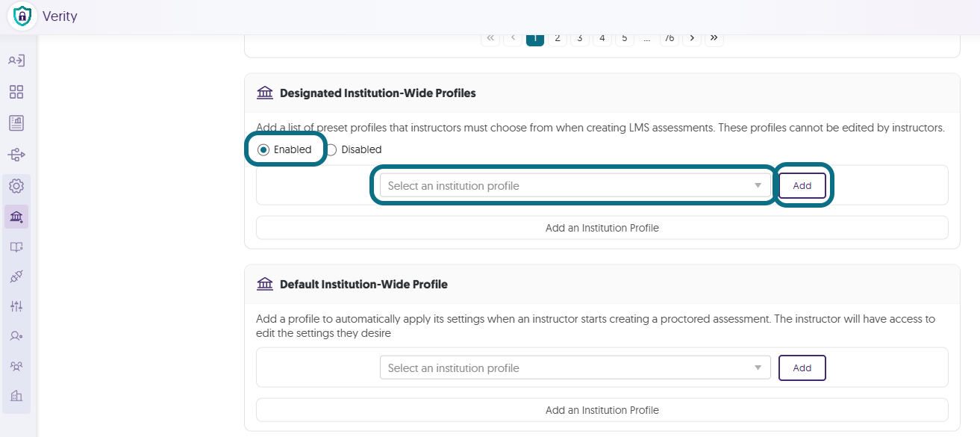This screenshot has width=980, height=437.
Task: Click Add an Institution Profile under Designated
Action: pos(602,228)
